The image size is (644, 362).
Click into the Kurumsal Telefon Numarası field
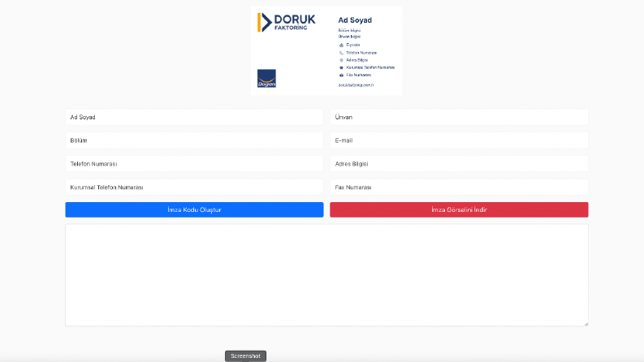[194, 187]
